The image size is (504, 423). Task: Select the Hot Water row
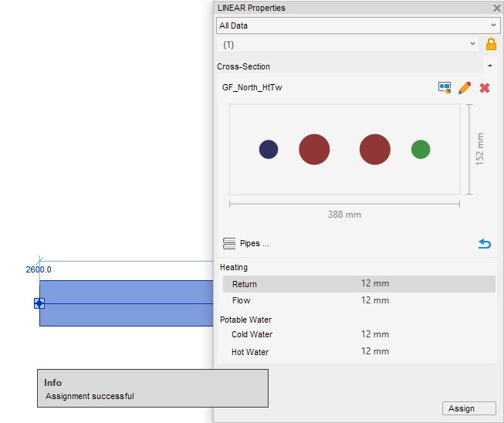click(359, 352)
